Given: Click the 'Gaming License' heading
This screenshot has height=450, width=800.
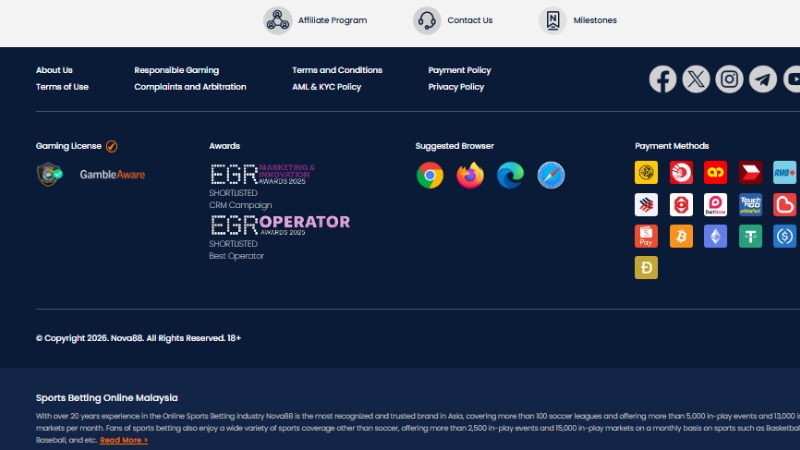Looking at the screenshot, I should 68,146.
